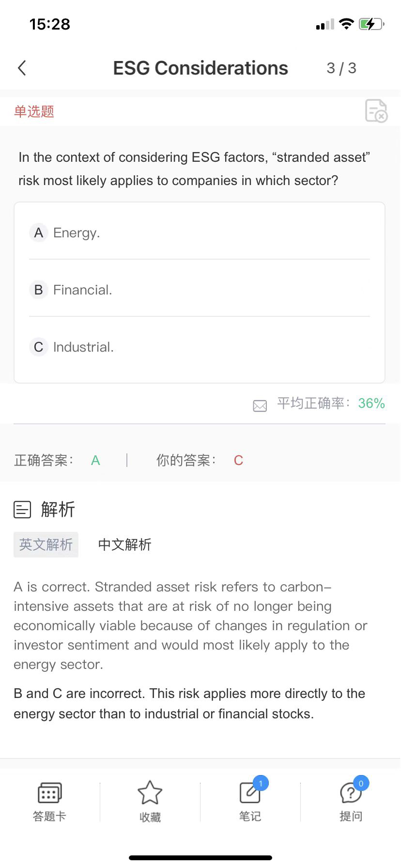
Task: Tap the document remove icon
Action: pos(376,111)
